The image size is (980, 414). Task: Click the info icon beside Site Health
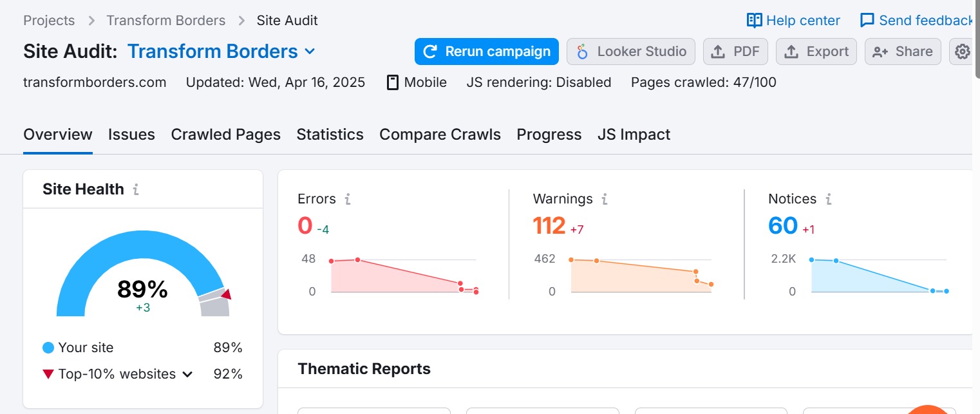tap(136, 189)
